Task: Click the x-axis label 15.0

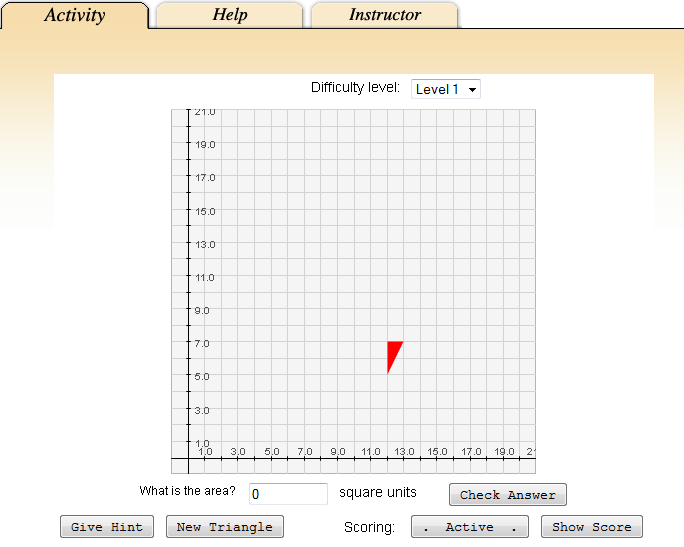Action: pos(437,451)
